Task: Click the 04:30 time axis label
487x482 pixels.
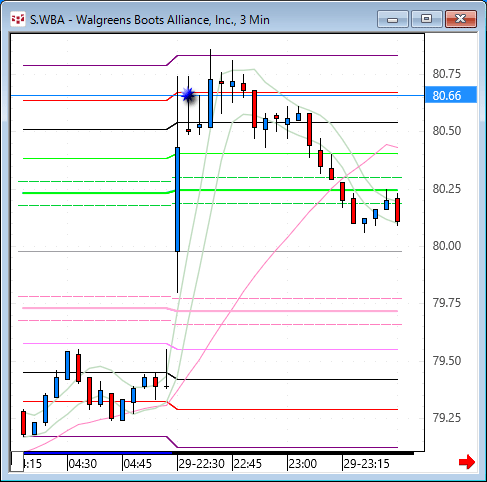Action: (83, 464)
